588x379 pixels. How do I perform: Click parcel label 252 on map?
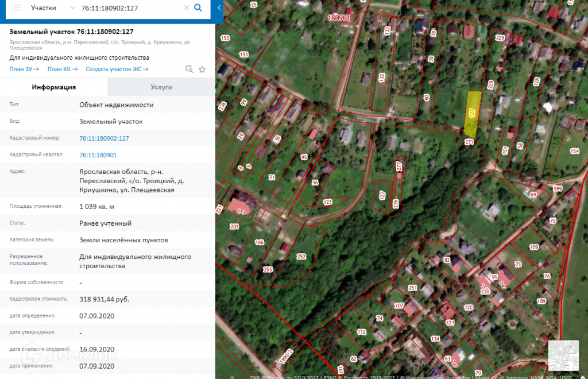point(301,257)
